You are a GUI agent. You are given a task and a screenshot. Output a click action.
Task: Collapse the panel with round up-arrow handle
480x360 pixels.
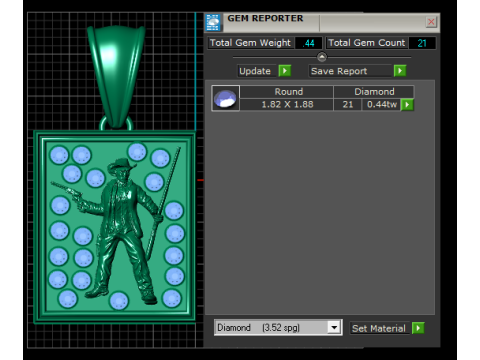pos(322,57)
